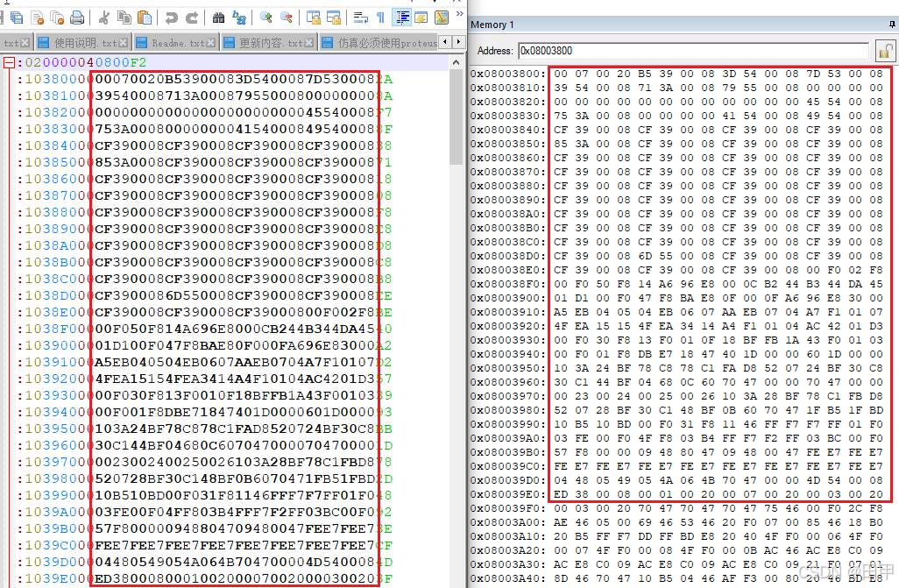The image size is (899, 588).
Task: Toggle synchronized horizontal scrolling icon
Action: [x=334, y=18]
